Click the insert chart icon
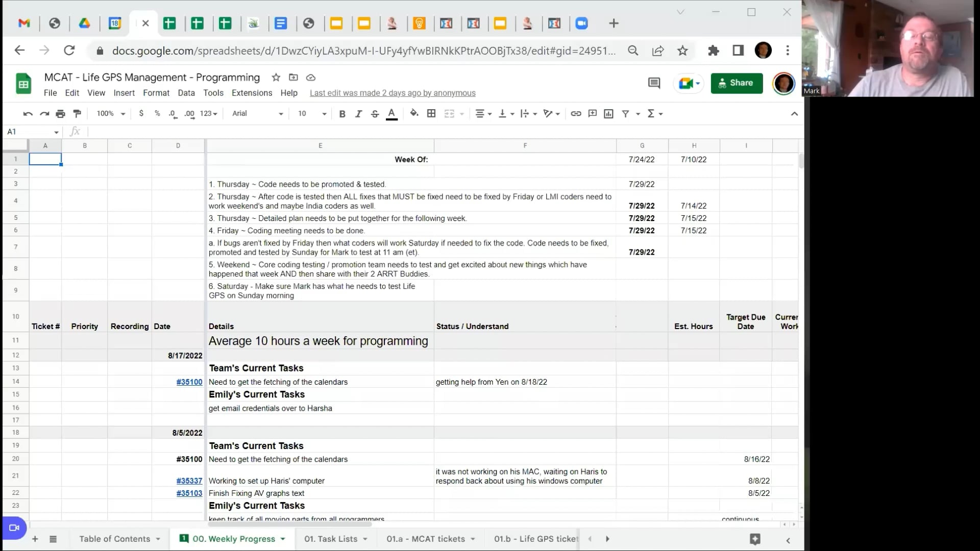980x551 pixels. coord(608,113)
